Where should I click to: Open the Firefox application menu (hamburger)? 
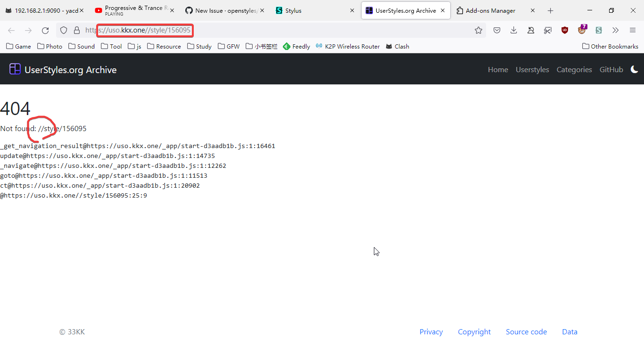click(x=632, y=30)
